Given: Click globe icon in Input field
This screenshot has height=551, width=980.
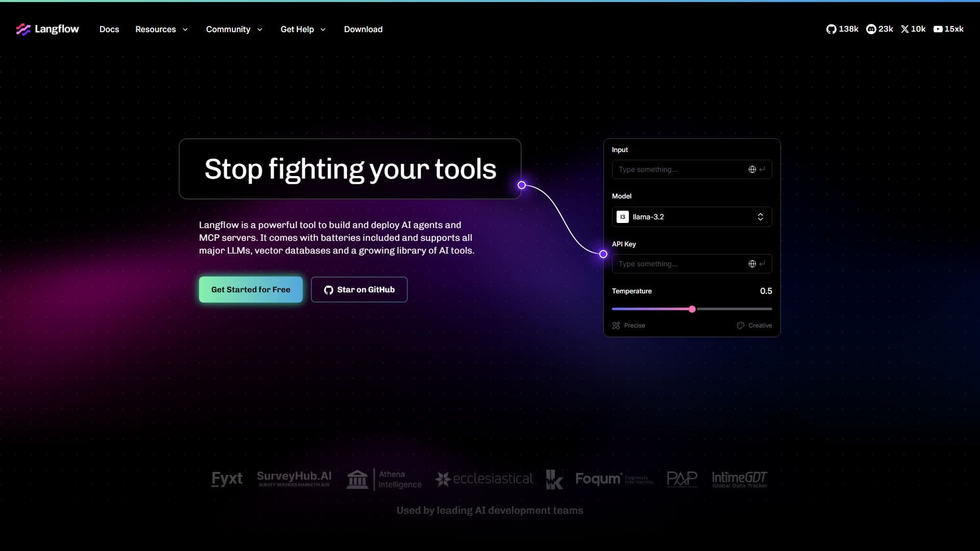Looking at the screenshot, I should coord(752,169).
